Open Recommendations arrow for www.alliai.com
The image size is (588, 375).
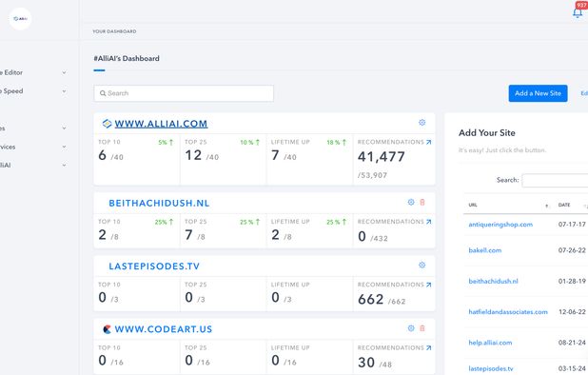click(428, 142)
